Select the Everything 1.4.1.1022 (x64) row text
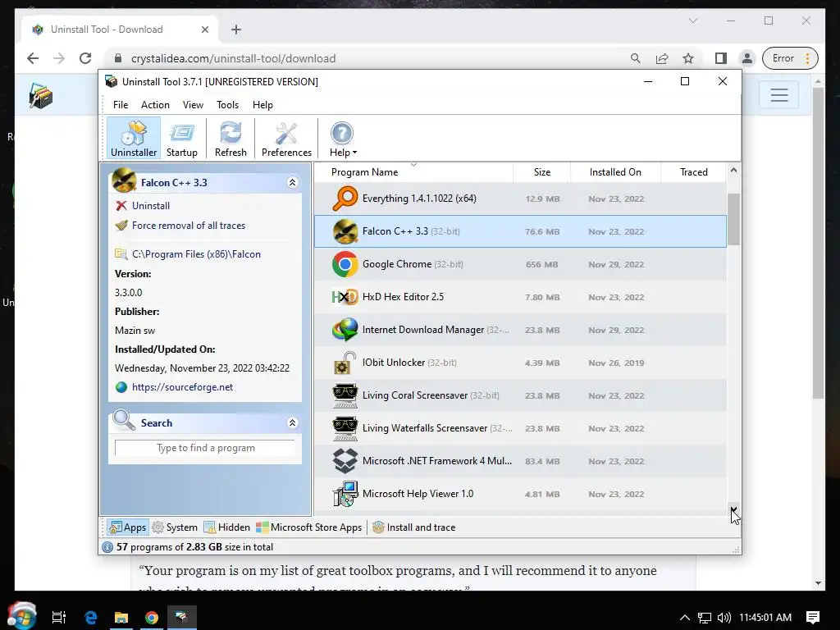The height and width of the screenshot is (630, 840). pos(419,199)
